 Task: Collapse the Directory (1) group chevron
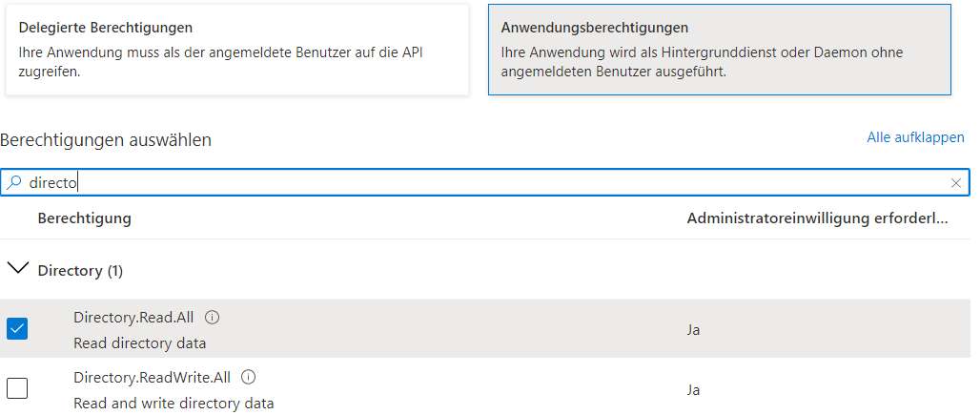click(18, 269)
